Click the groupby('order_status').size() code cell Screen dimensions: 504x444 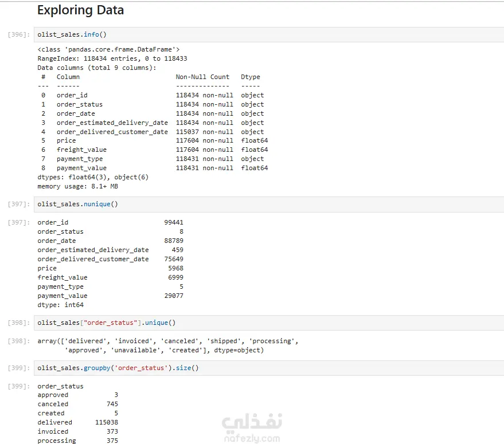[x=264, y=368]
